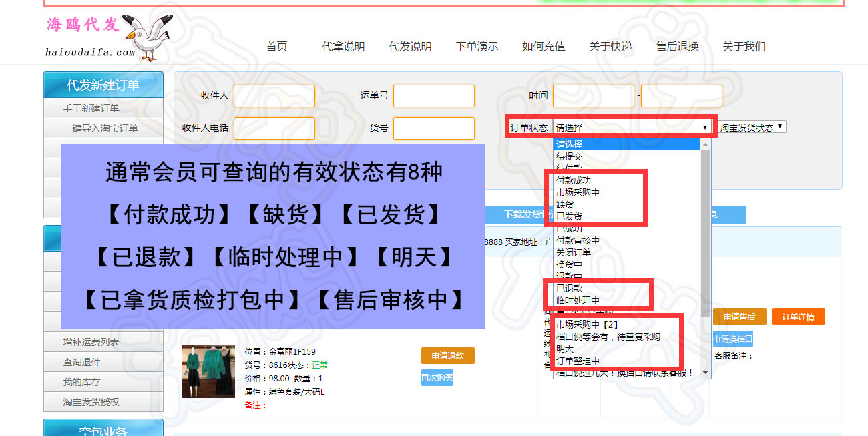The image size is (868, 436).
Task: Click the 关于快递 navigation item
Action: point(610,47)
